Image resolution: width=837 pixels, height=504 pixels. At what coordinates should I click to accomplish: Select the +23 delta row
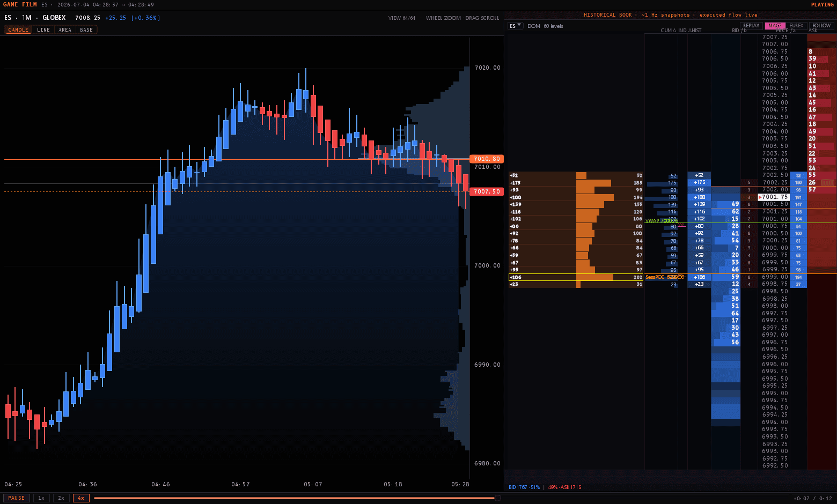(x=576, y=284)
